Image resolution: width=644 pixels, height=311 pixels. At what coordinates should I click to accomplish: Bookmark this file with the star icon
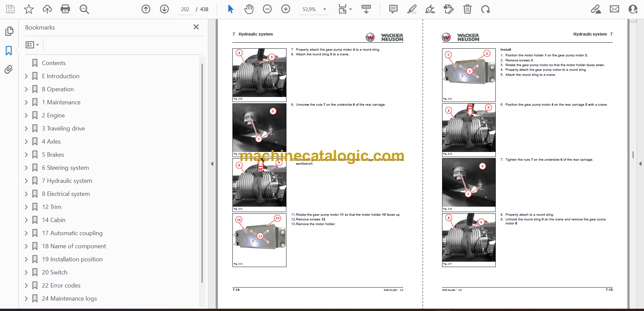[x=29, y=9]
